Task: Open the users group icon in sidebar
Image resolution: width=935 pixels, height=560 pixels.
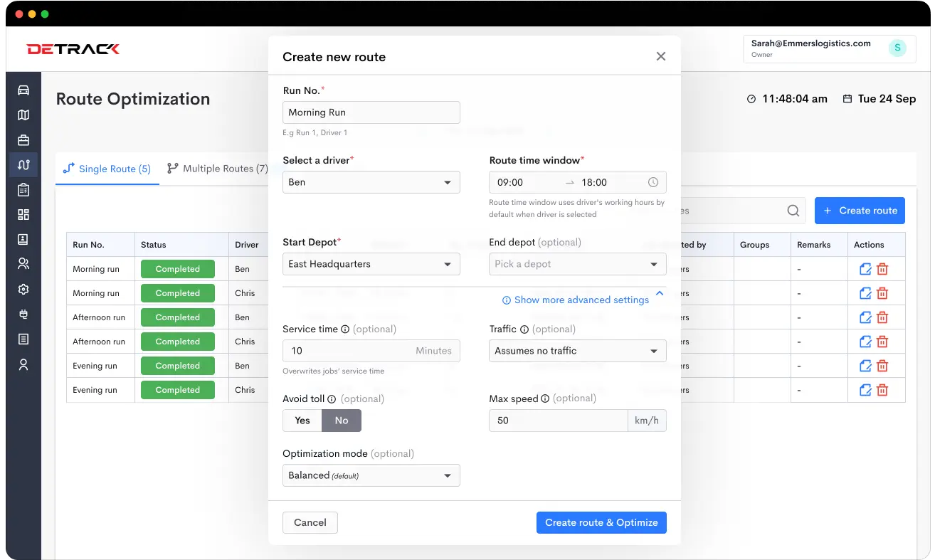Action: tap(23, 264)
